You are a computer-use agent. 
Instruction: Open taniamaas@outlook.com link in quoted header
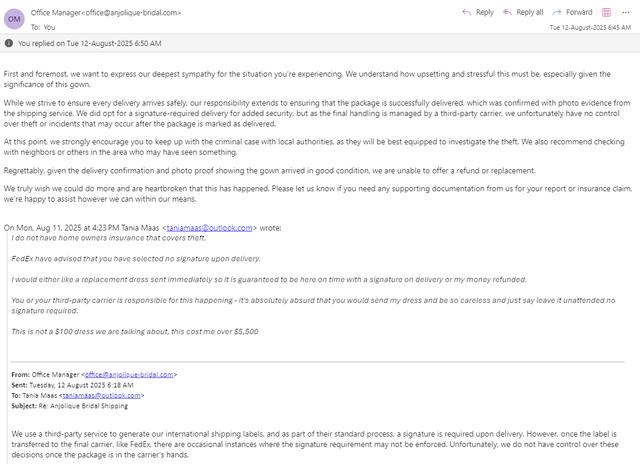click(x=209, y=228)
